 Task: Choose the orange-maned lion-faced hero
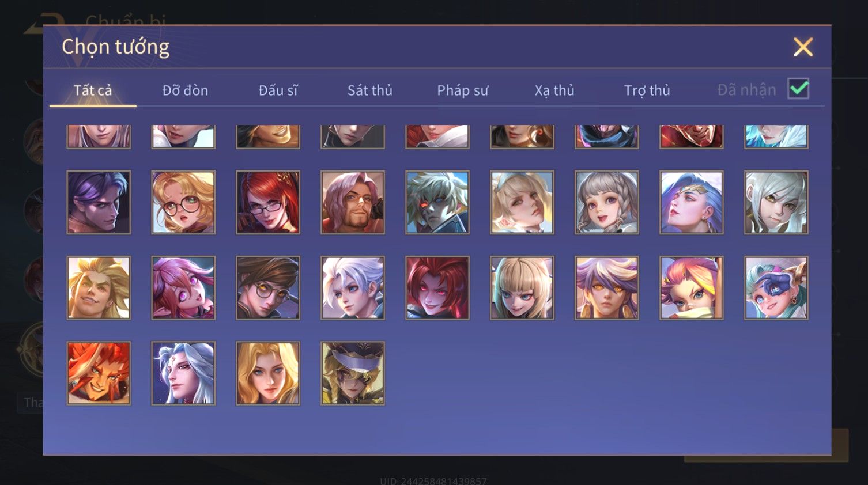point(99,373)
